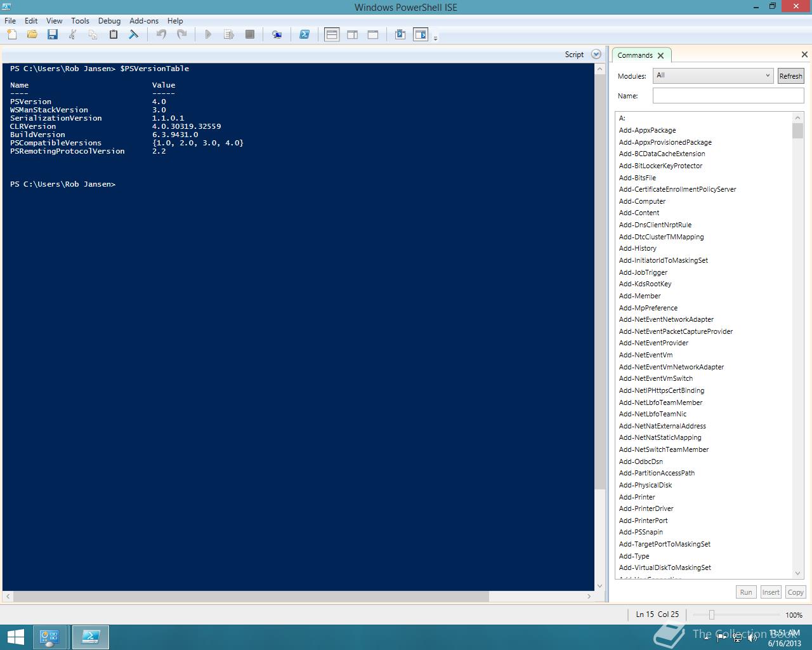The height and width of the screenshot is (650, 812).
Task: Open the Tools menu
Action: pos(80,20)
